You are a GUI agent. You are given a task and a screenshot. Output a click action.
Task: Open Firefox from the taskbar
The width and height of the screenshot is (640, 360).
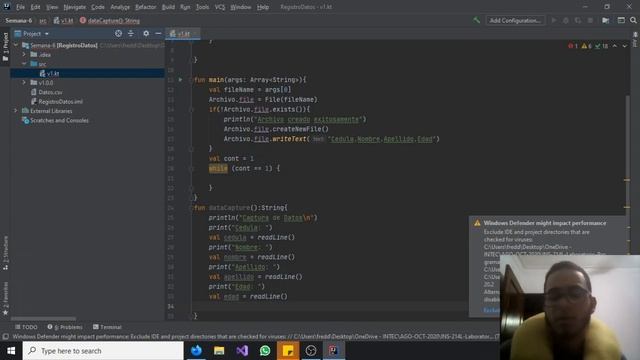click(196, 351)
